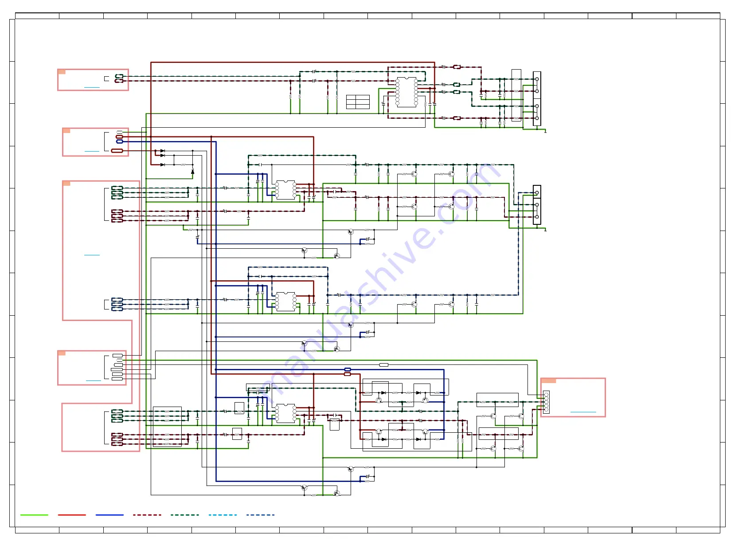Click the solid blue legend line

click(x=109, y=515)
